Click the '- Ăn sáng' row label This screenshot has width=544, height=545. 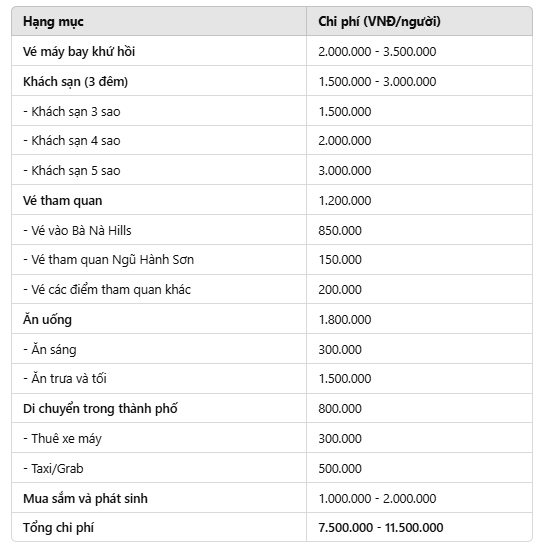click(50, 349)
